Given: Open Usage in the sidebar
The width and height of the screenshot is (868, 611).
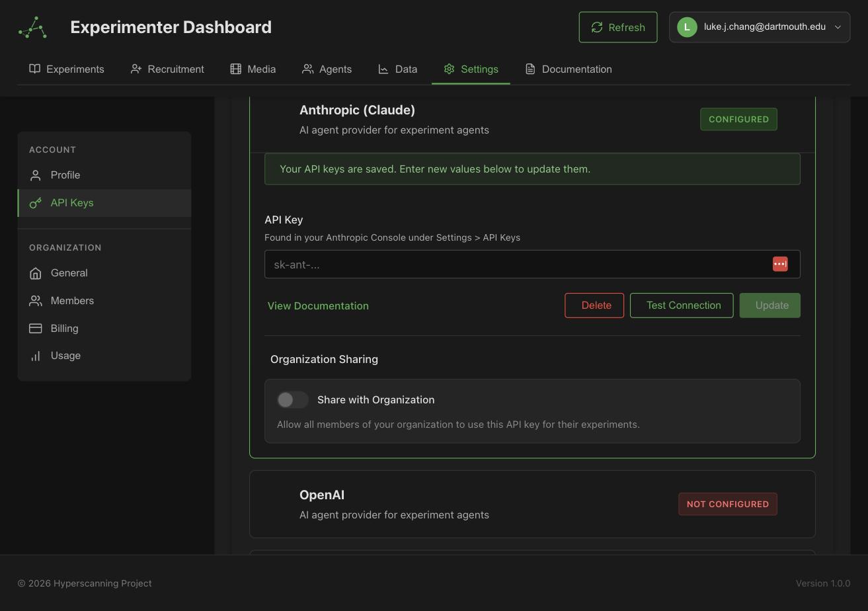Looking at the screenshot, I should [x=104, y=356].
